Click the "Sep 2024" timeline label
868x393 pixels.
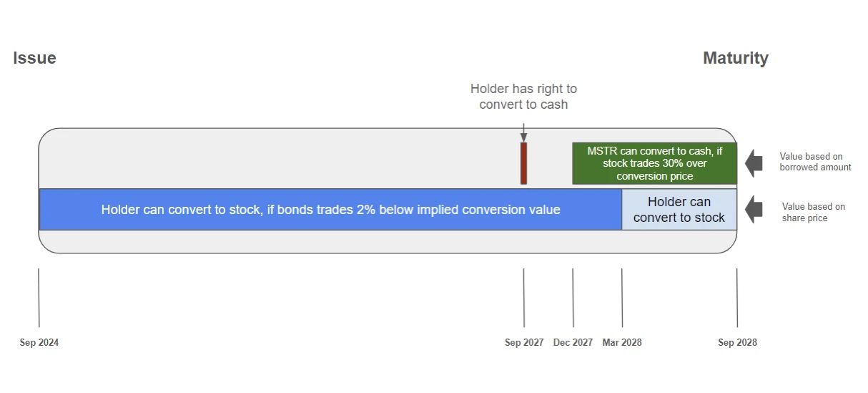pos(39,342)
